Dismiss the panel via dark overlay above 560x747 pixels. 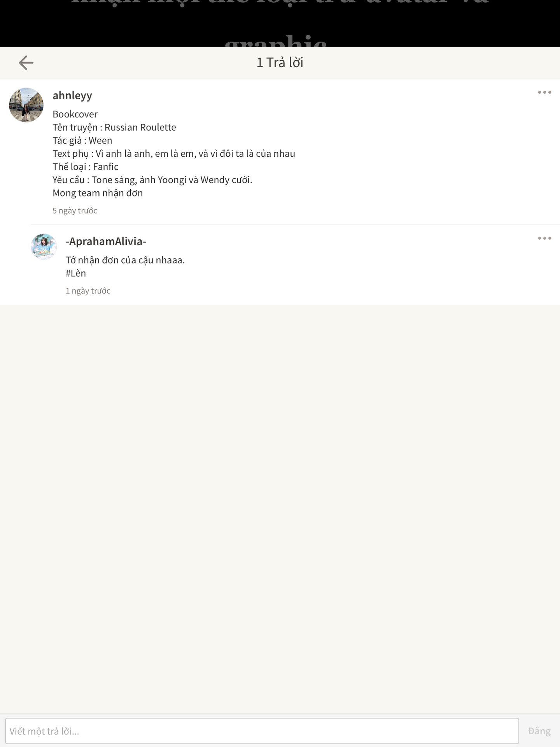point(280,23)
